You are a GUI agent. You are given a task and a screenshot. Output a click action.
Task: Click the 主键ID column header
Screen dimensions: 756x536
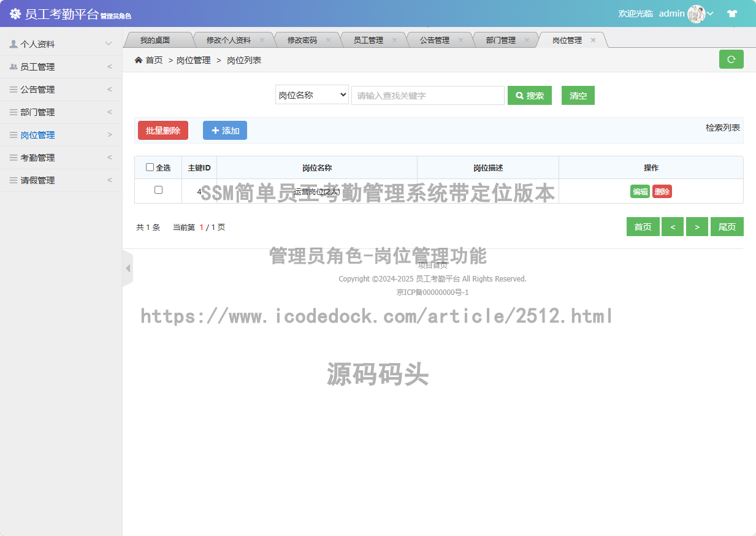pyautogui.click(x=199, y=167)
